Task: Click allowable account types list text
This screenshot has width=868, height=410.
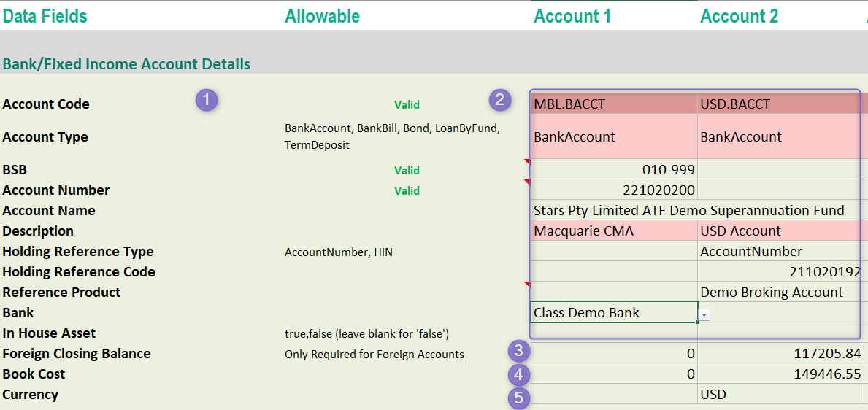Action: click(x=393, y=136)
